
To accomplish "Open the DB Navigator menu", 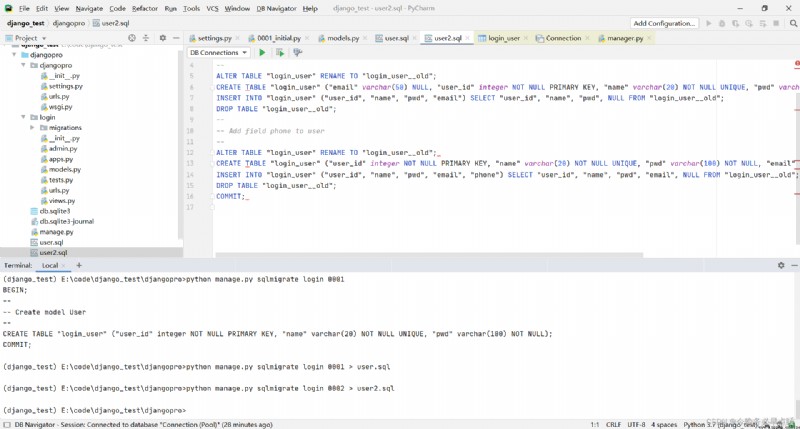I will [276, 9].
